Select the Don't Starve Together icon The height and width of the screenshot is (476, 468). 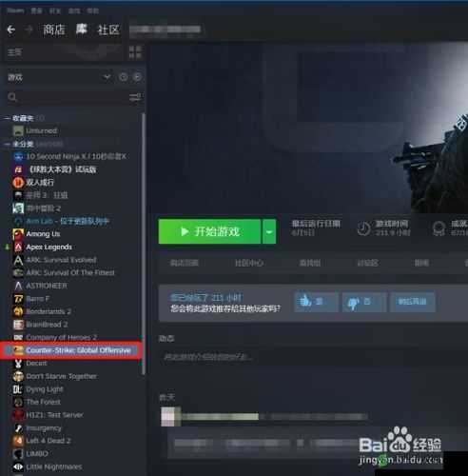click(18, 376)
